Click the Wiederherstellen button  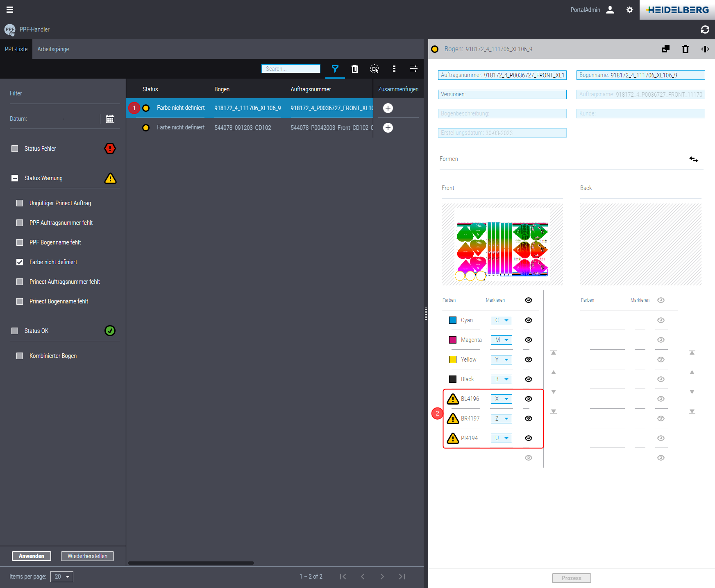coord(87,556)
